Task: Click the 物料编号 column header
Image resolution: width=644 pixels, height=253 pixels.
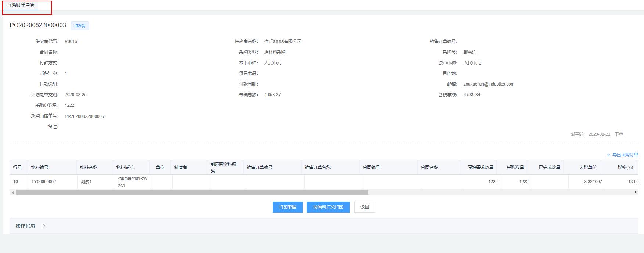Action: tap(40, 167)
